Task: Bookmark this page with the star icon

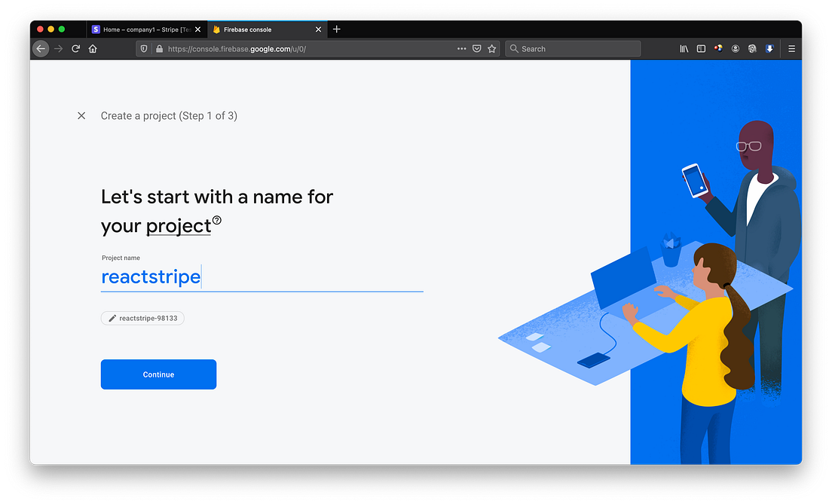Action: 492,48
